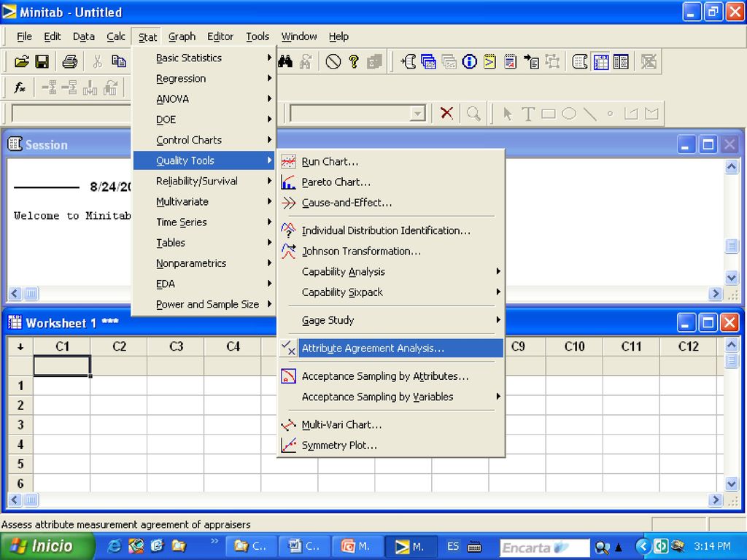Expand Acceptance Sampling by Variables submenu
This screenshot has height=560, width=747.
point(390,397)
